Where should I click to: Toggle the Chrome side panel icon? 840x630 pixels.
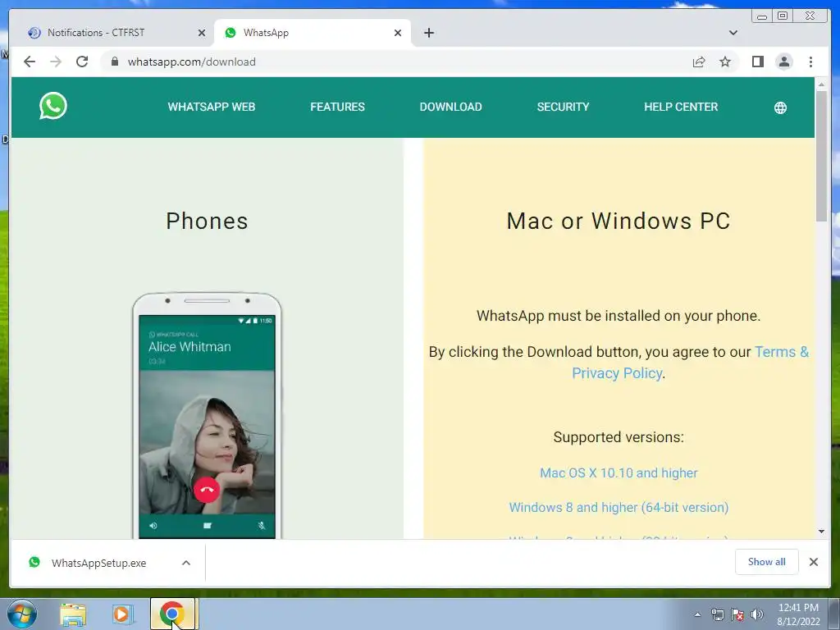click(757, 62)
